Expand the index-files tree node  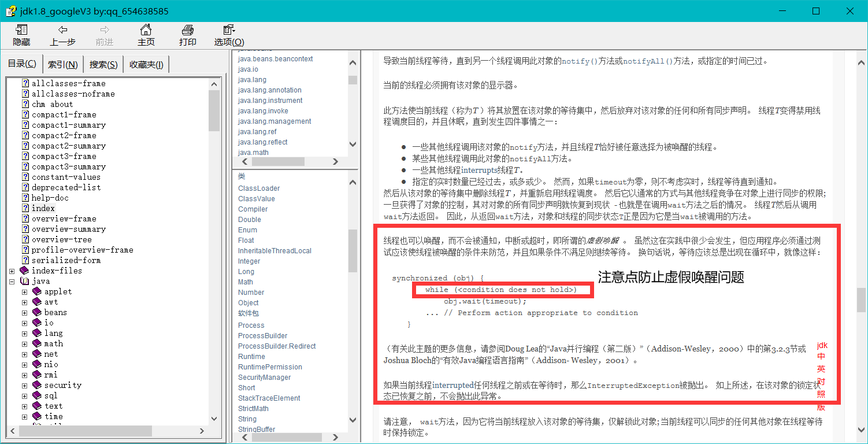coord(12,271)
